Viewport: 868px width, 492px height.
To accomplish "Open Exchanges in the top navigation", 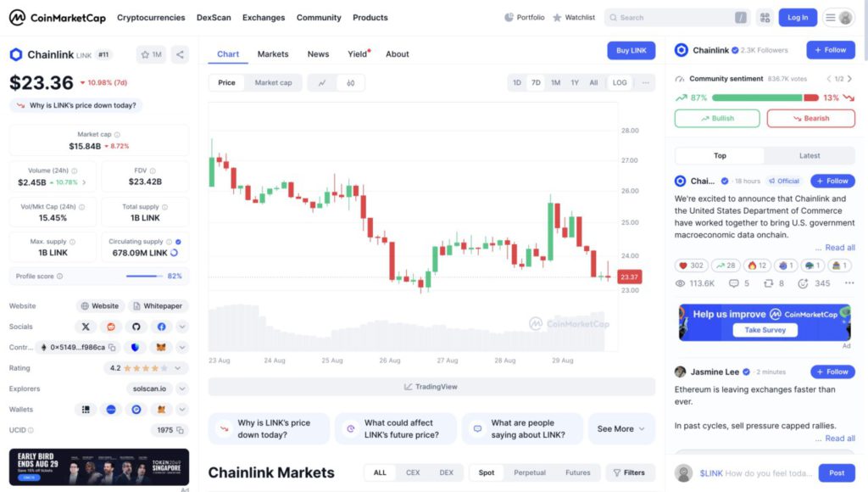I will click(x=264, y=18).
